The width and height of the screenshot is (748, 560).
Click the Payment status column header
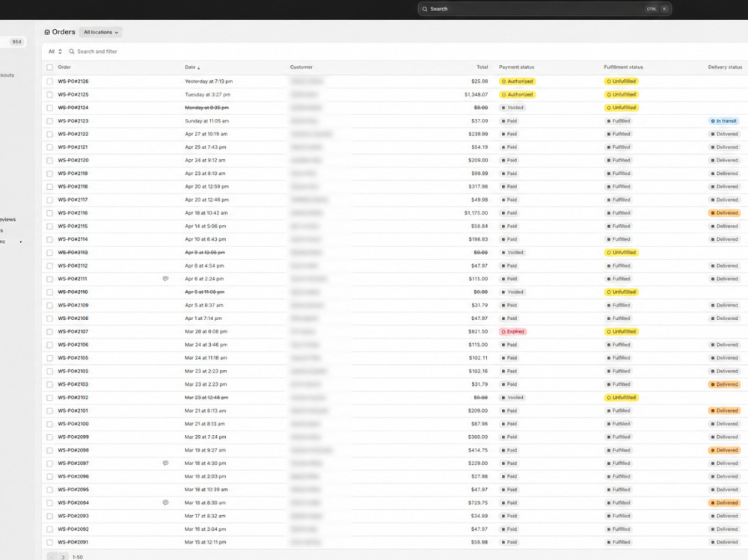tap(517, 67)
